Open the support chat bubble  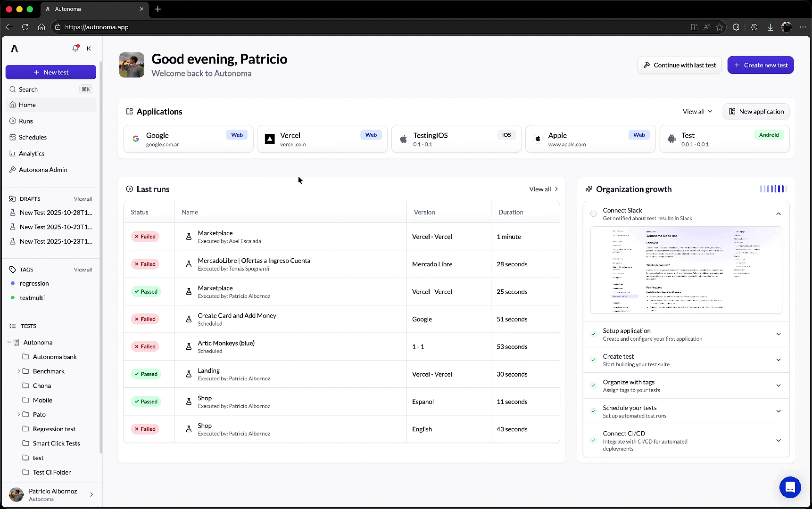point(790,487)
